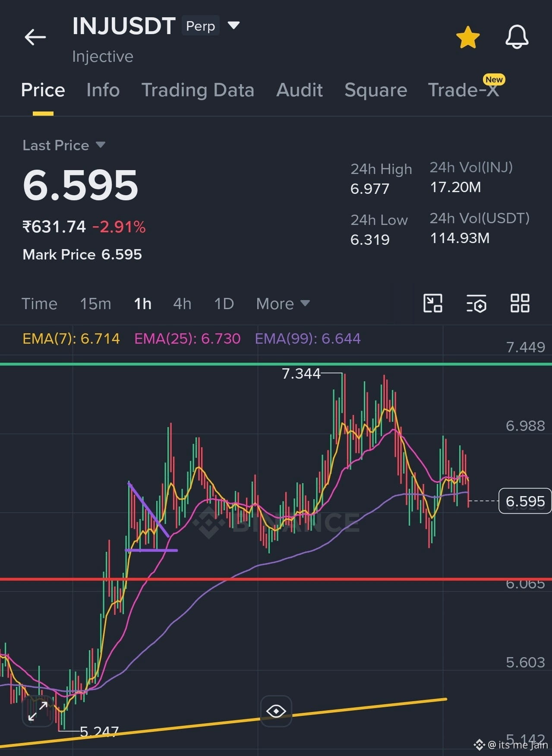Open the chart layout grid icon
The image size is (552, 756).
point(520,303)
